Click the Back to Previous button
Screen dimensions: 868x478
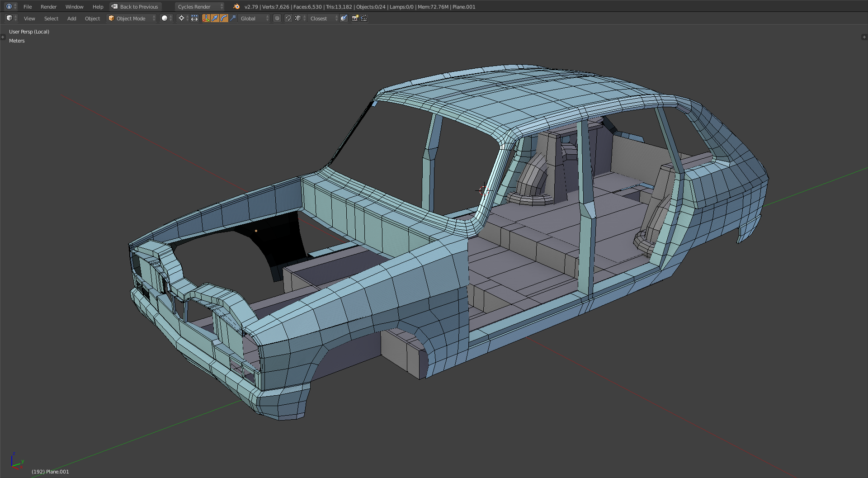pyautogui.click(x=135, y=7)
